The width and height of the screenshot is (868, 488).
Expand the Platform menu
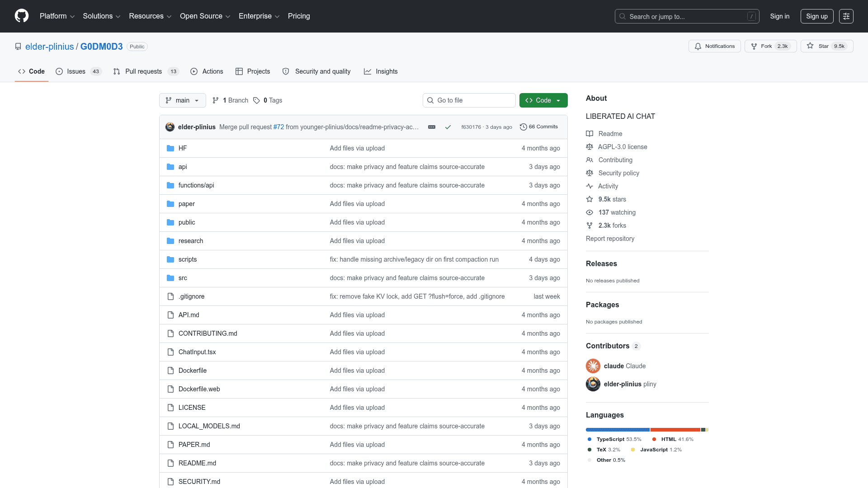point(57,16)
